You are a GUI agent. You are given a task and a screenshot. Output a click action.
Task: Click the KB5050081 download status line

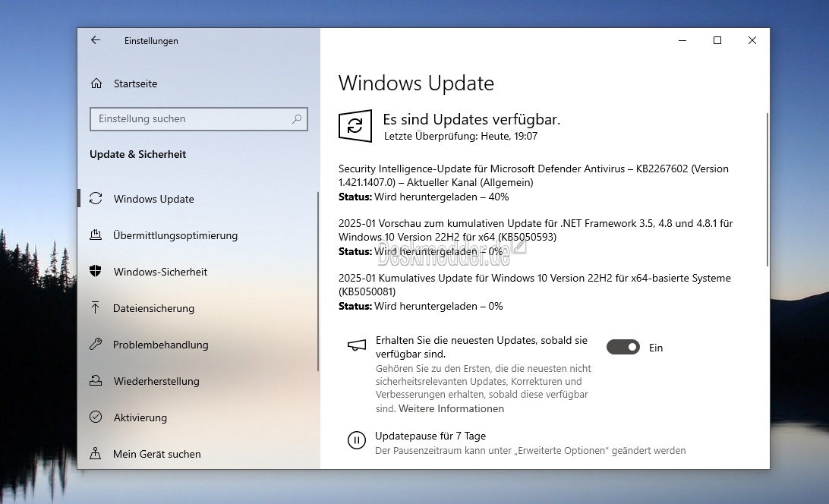[421, 306]
